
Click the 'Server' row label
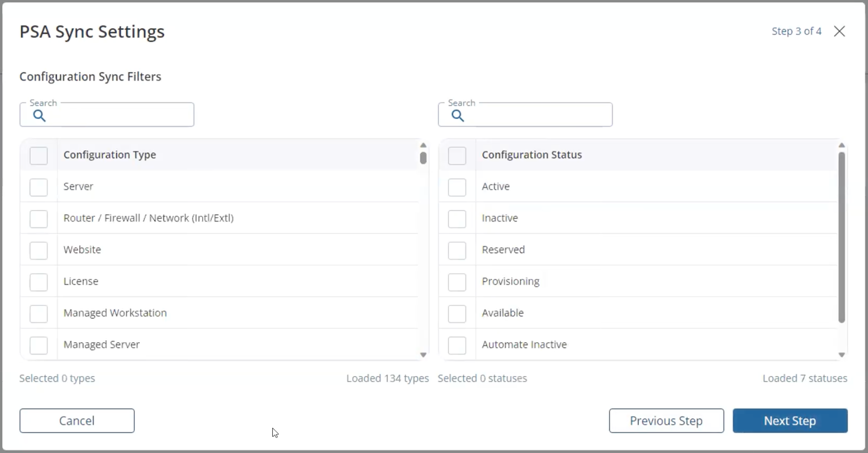78,186
